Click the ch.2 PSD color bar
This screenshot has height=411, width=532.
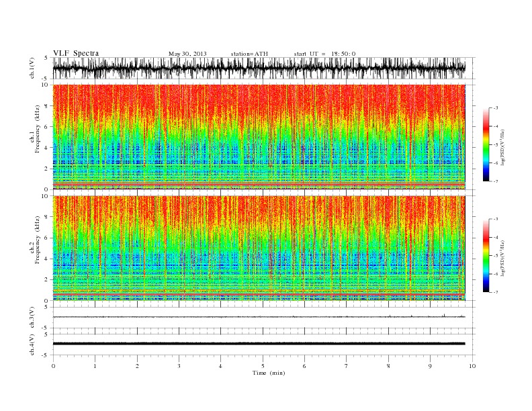(486, 255)
